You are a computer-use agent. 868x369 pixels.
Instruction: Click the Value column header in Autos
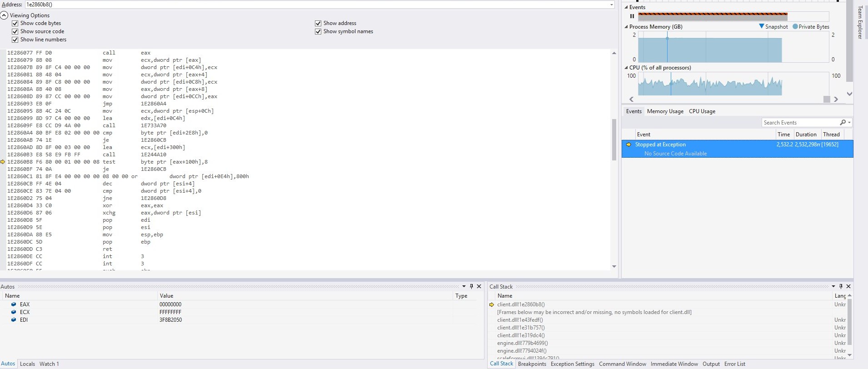(x=305, y=296)
